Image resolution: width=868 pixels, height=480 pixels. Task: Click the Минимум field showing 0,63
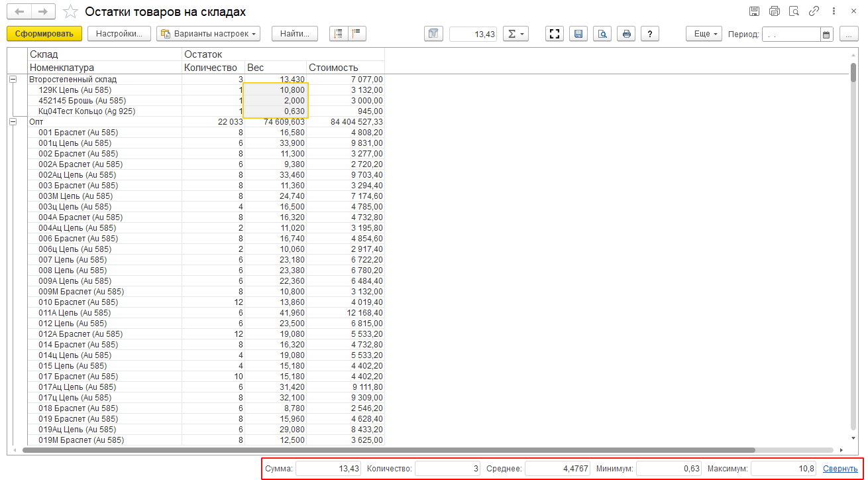[x=669, y=469]
